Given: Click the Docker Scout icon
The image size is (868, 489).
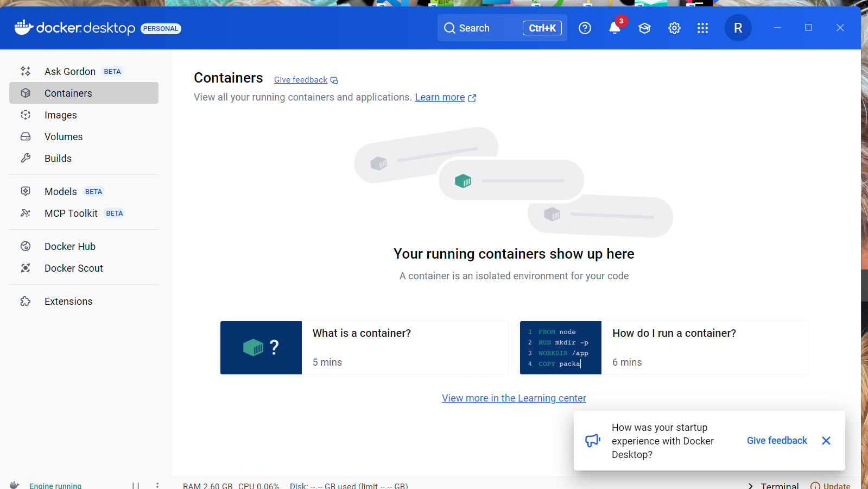Looking at the screenshot, I should [x=26, y=268].
